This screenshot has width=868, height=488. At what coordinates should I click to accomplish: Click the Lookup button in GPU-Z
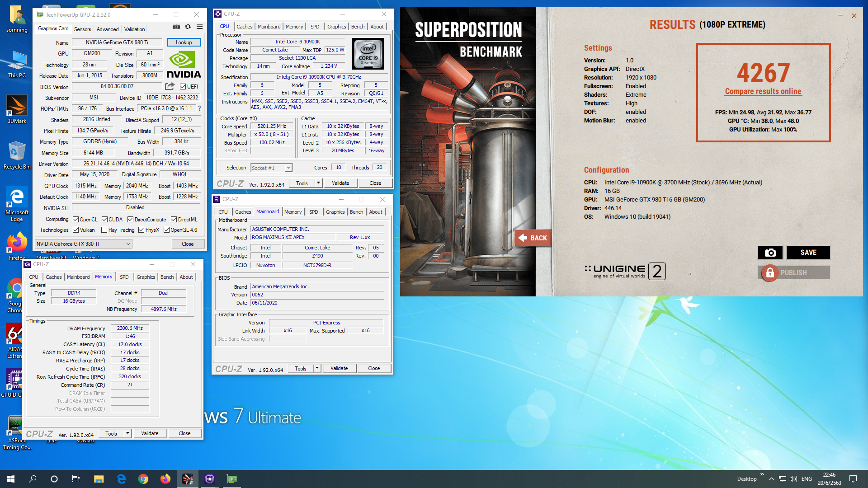tap(184, 42)
